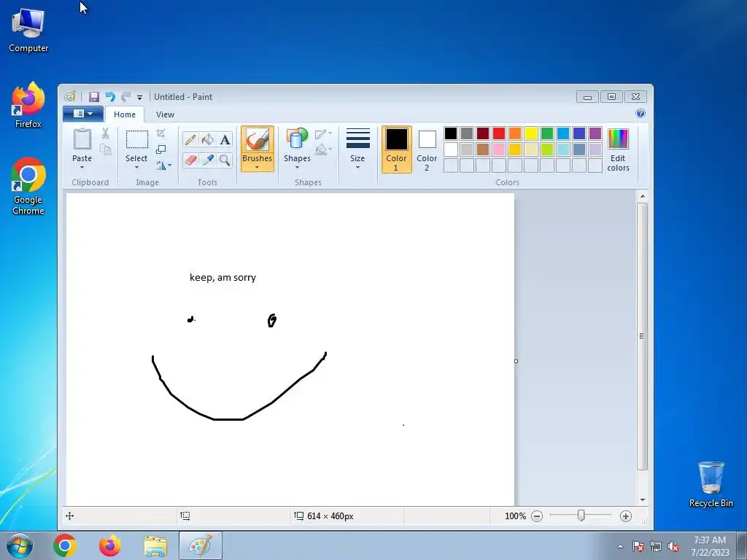Click the zoom in plus button
The width and height of the screenshot is (747, 560).
coord(625,516)
